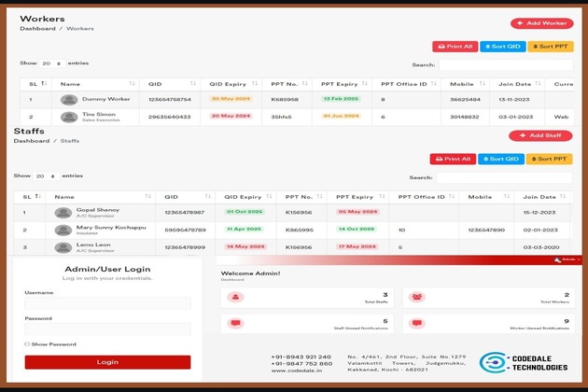Open the Workers entries count dropdown
588x392 pixels.
[x=50, y=63]
